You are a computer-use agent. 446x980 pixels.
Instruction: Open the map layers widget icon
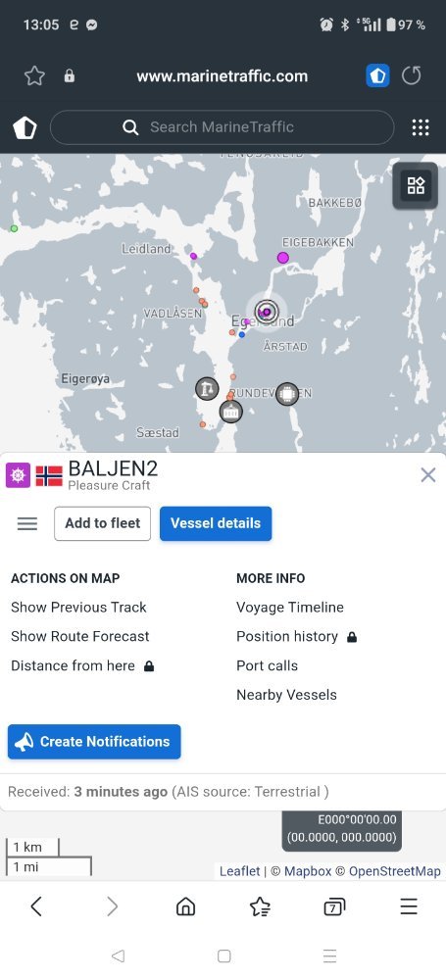[x=416, y=185]
